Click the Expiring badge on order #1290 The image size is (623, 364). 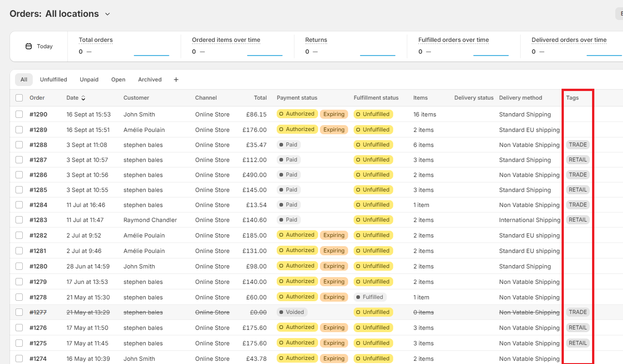point(334,114)
